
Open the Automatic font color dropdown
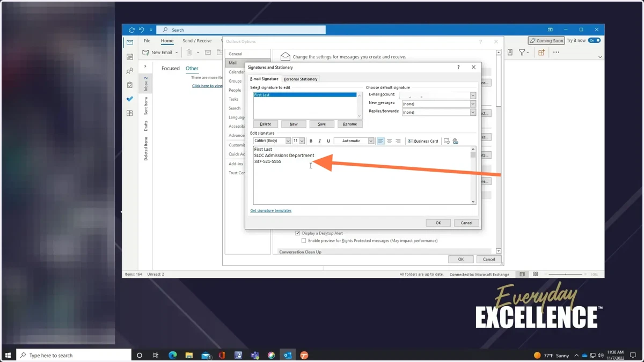coord(371,141)
